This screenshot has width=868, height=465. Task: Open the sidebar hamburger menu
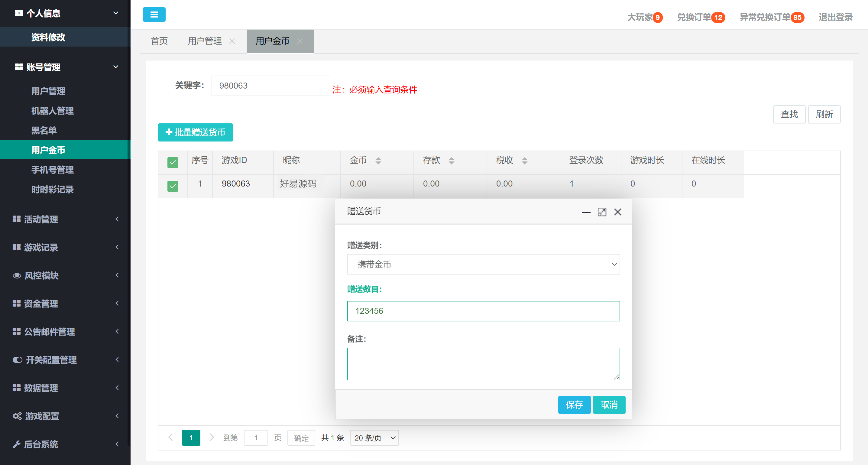pos(154,15)
